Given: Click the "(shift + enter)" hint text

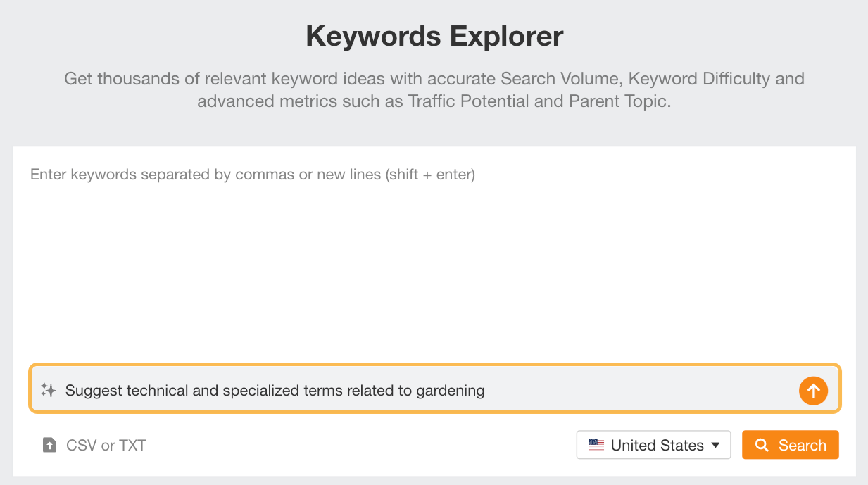Looking at the screenshot, I should pyautogui.click(x=430, y=175).
